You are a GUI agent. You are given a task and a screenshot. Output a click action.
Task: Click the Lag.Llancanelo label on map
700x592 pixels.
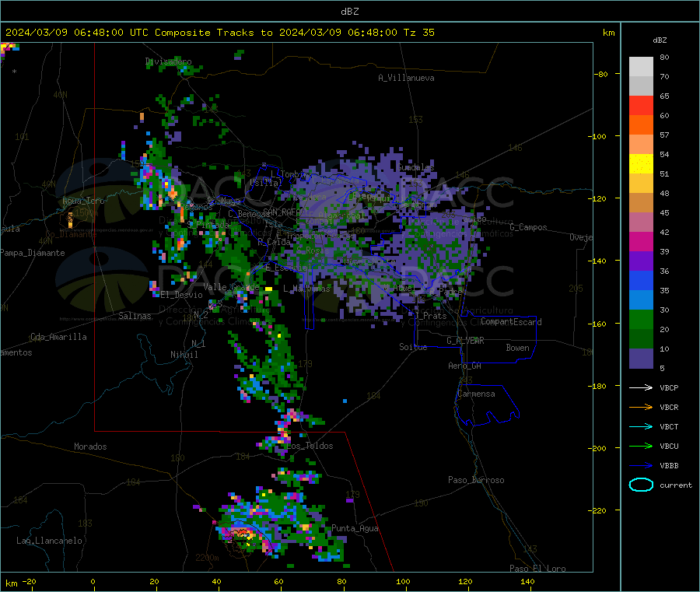(x=50, y=541)
